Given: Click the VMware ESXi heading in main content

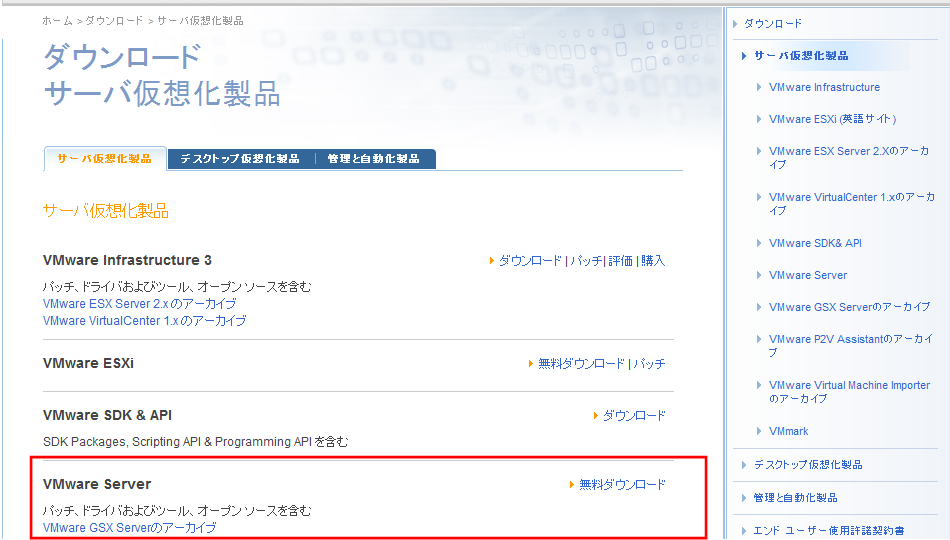Looking at the screenshot, I should tap(88, 364).
